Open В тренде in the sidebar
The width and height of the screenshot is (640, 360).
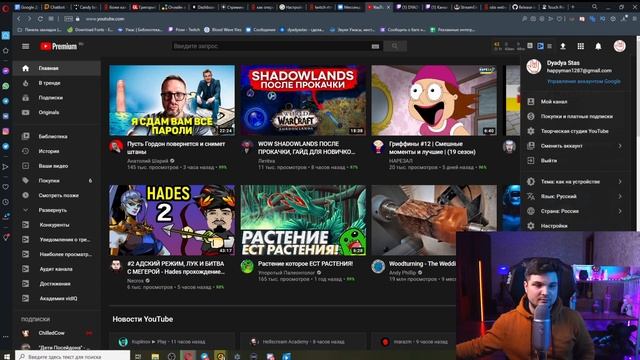point(56,83)
